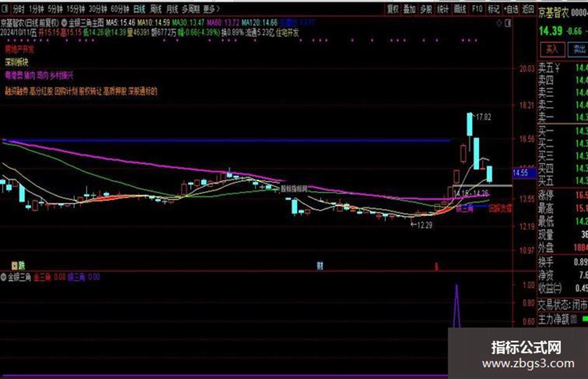This screenshot has width=588, height=379.
Task: Open the 画线 drawing tool
Action: coord(460,9)
